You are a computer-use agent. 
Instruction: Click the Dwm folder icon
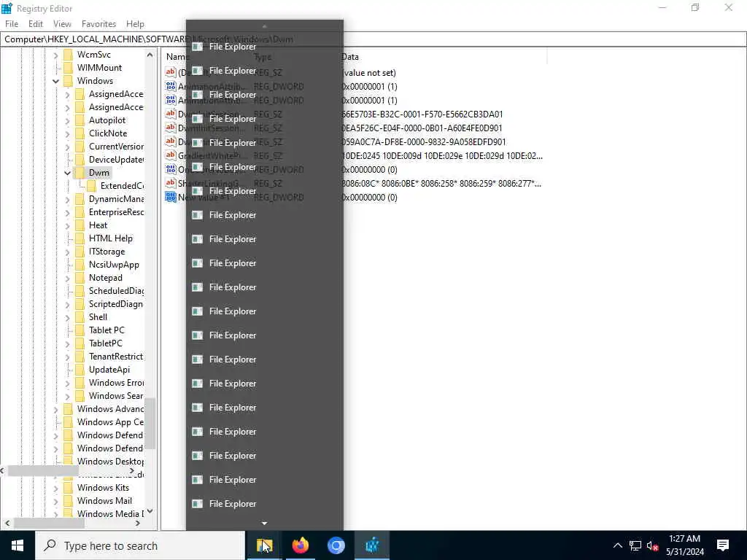click(80, 173)
